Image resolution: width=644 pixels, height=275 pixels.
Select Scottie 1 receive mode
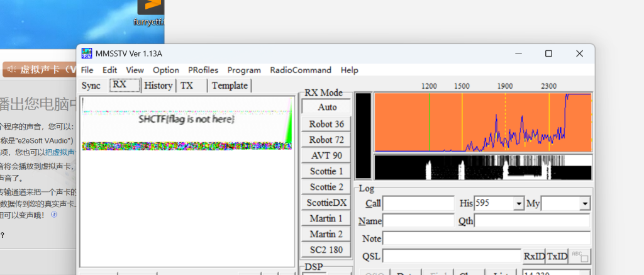coord(326,171)
